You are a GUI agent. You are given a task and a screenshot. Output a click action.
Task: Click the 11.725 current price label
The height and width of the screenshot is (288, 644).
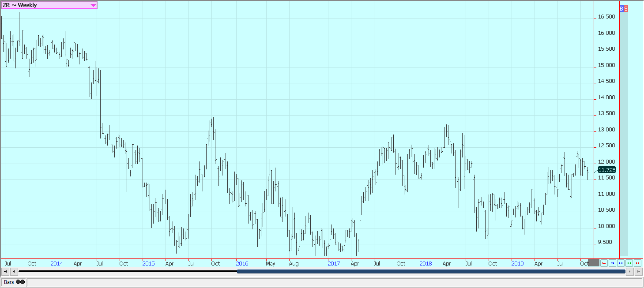pos(606,170)
